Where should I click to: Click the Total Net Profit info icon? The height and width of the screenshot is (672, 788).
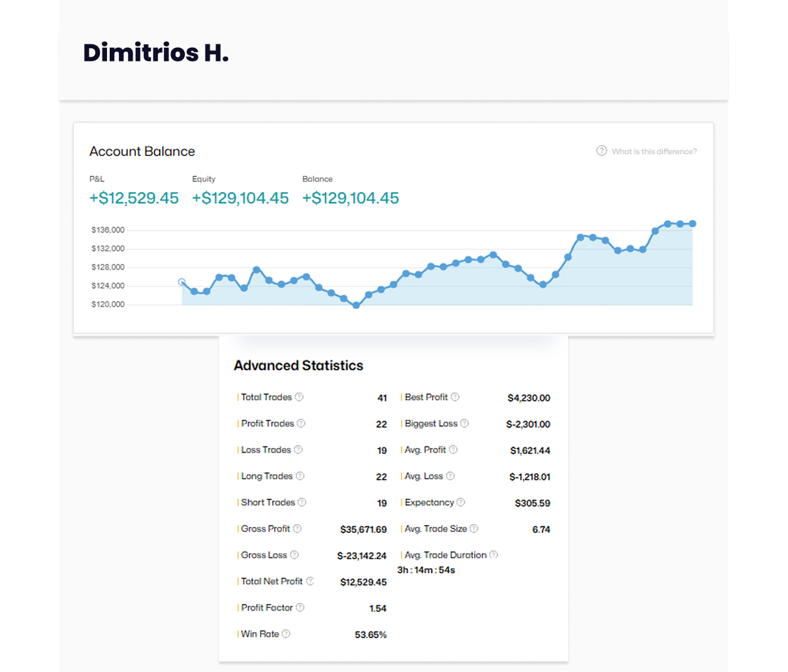310,581
